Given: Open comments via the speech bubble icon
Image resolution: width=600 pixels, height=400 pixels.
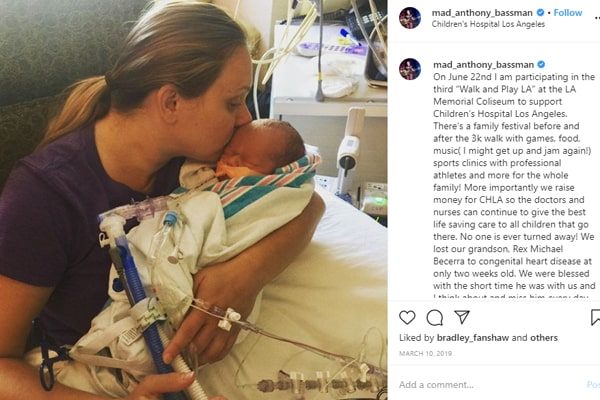Looking at the screenshot, I should coord(435,317).
